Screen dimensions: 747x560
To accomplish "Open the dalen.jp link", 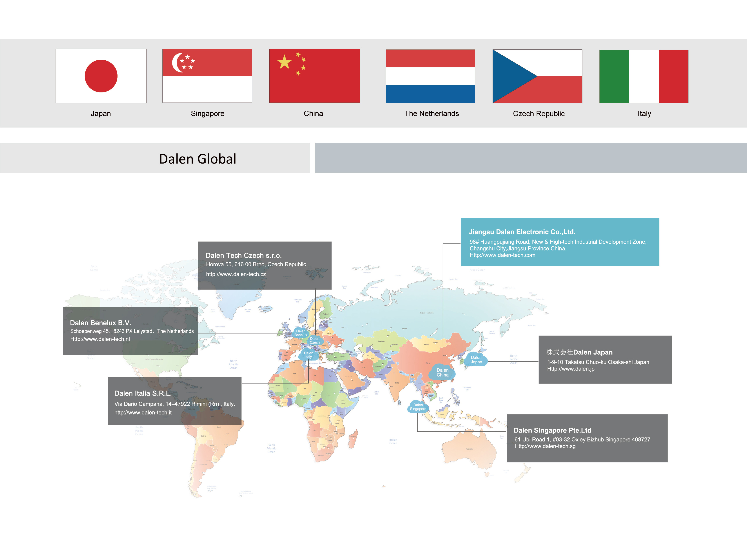I will click(571, 369).
